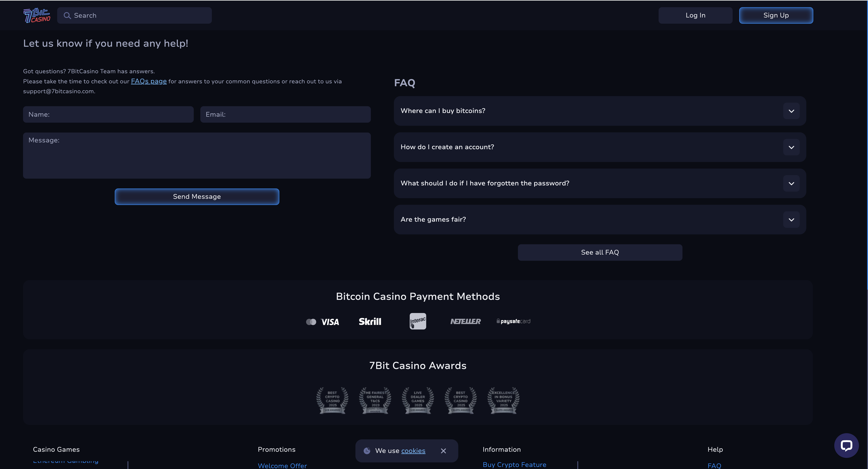Open the See all FAQ button
This screenshot has height=469, width=868.
point(600,253)
